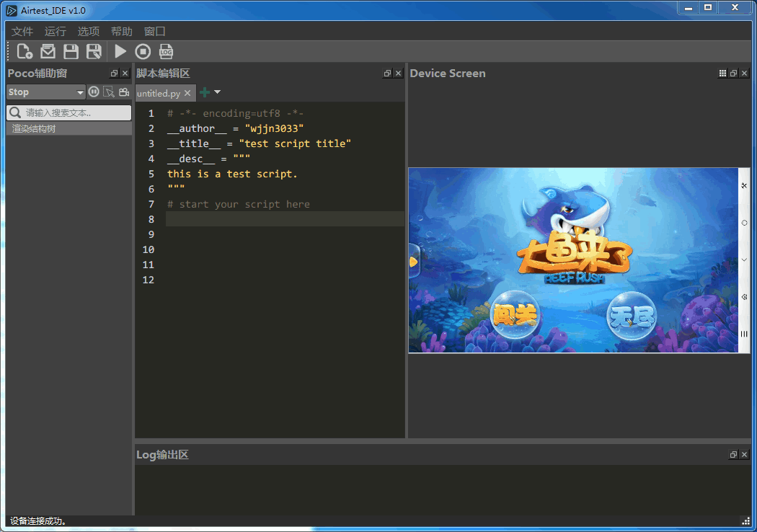The image size is (757, 532).
Task: Float the 脚本编辑区 panel
Action: click(387, 74)
